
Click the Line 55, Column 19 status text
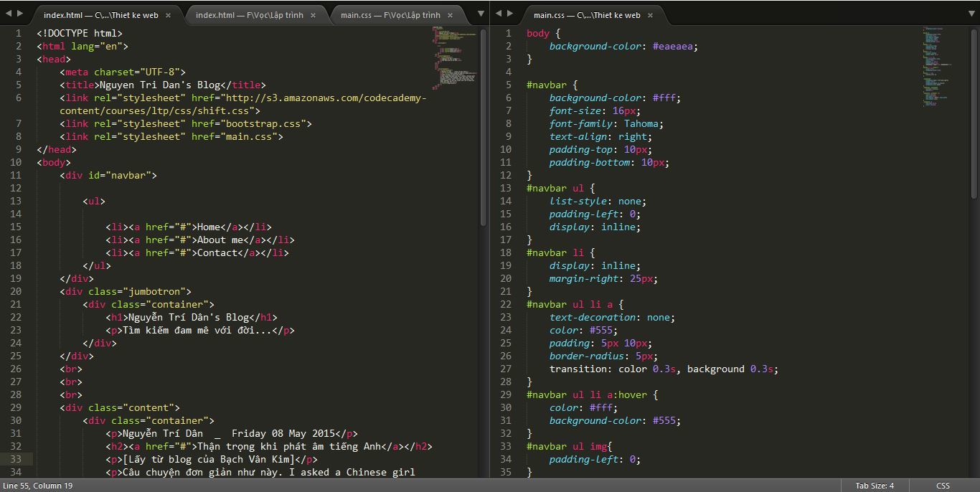pyautogui.click(x=37, y=486)
